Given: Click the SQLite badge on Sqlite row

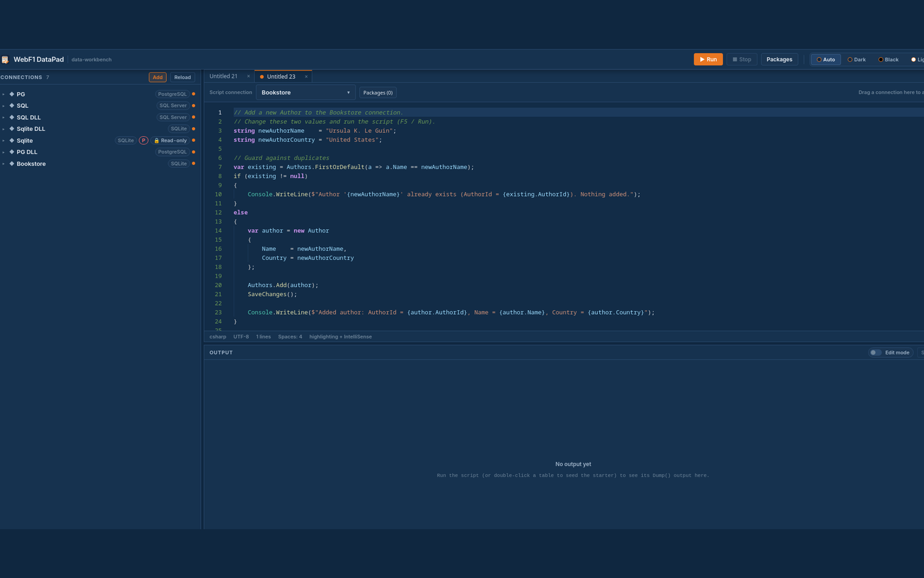Looking at the screenshot, I should [x=126, y=141].
